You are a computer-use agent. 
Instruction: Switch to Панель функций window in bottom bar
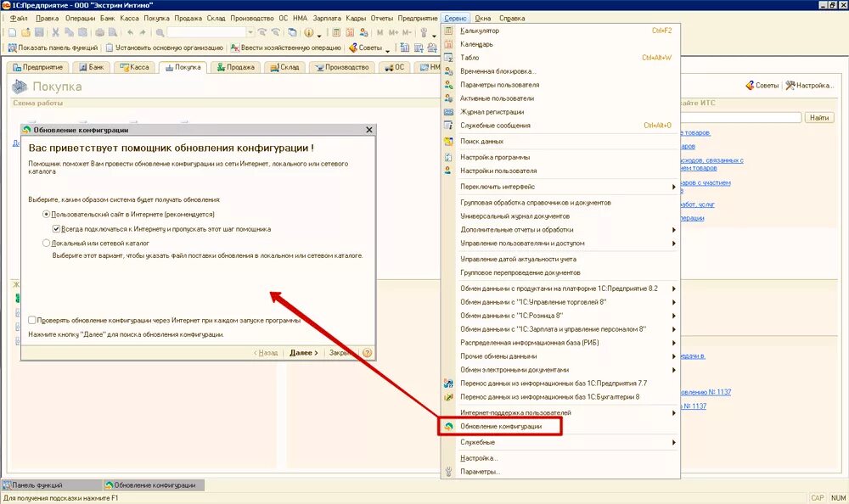[x=51, y=485]
